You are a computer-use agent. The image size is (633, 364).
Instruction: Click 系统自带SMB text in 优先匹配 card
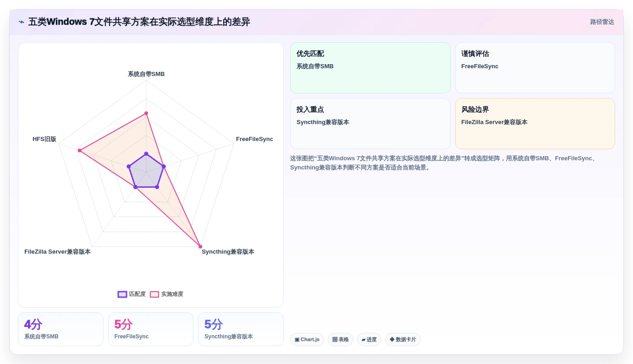(x=315, y=66)
